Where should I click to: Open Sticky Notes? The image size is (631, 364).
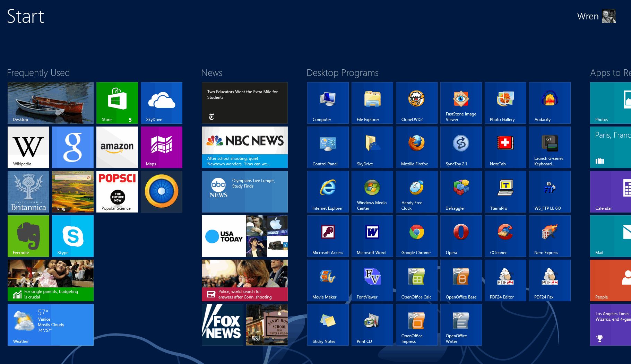click(328, 325)
